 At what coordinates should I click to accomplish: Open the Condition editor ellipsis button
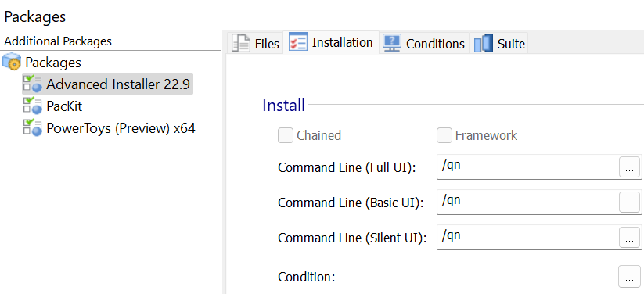[629, 276]
